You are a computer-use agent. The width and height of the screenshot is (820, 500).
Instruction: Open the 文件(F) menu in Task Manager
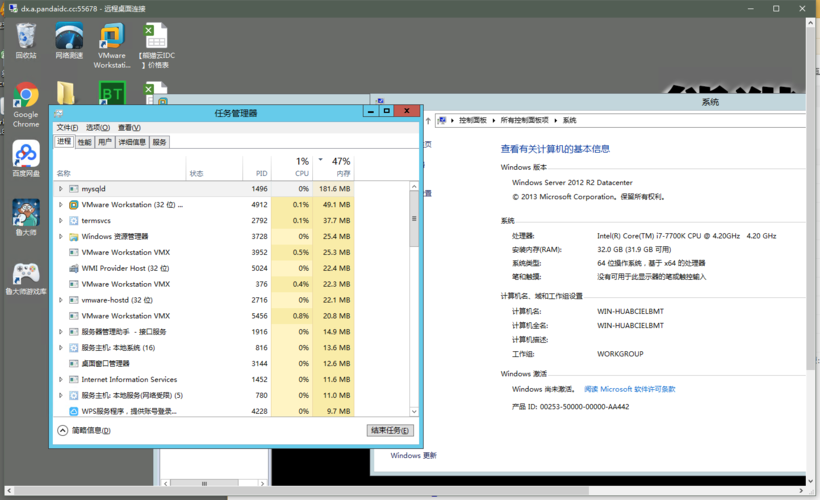(x=67, y=128)
